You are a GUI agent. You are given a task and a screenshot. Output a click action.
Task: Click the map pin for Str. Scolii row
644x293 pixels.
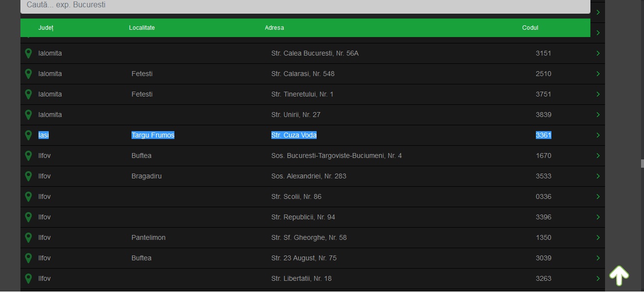point(28,196)
